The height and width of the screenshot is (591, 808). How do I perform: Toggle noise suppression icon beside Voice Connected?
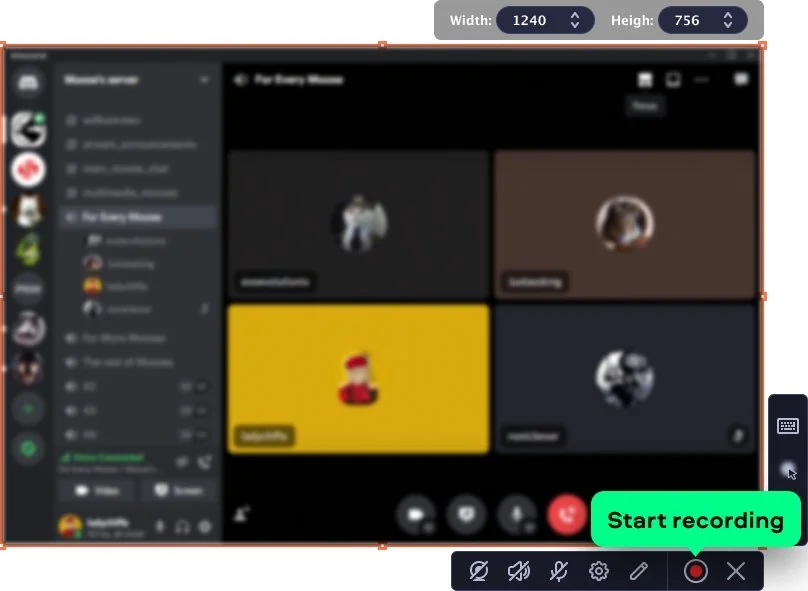coord(181,462)
